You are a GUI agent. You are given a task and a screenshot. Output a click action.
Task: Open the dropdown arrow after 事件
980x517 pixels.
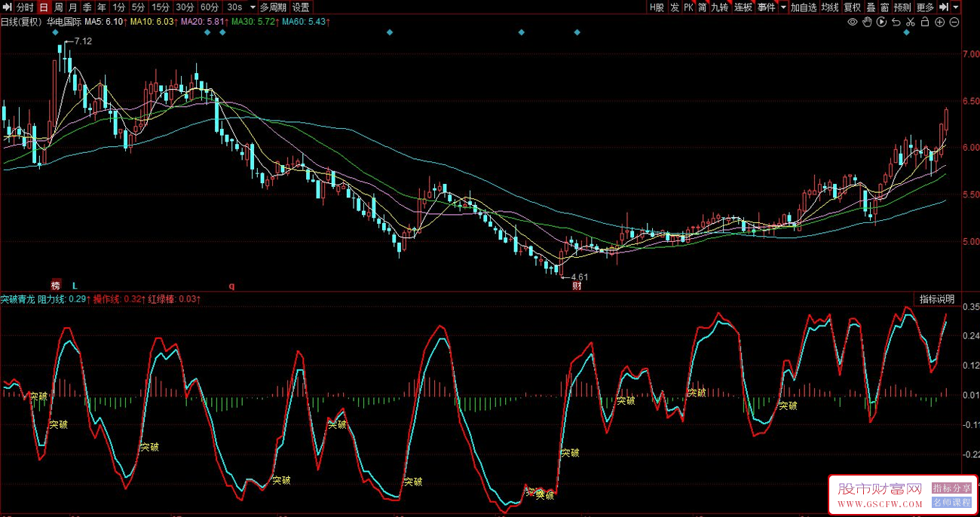tap(782, 7)
